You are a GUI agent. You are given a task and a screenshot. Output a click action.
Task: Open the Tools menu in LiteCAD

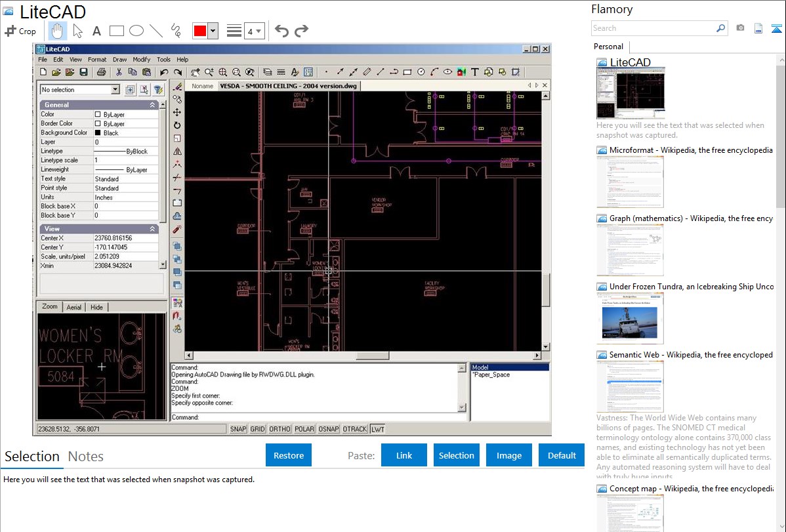click(164, 59)
